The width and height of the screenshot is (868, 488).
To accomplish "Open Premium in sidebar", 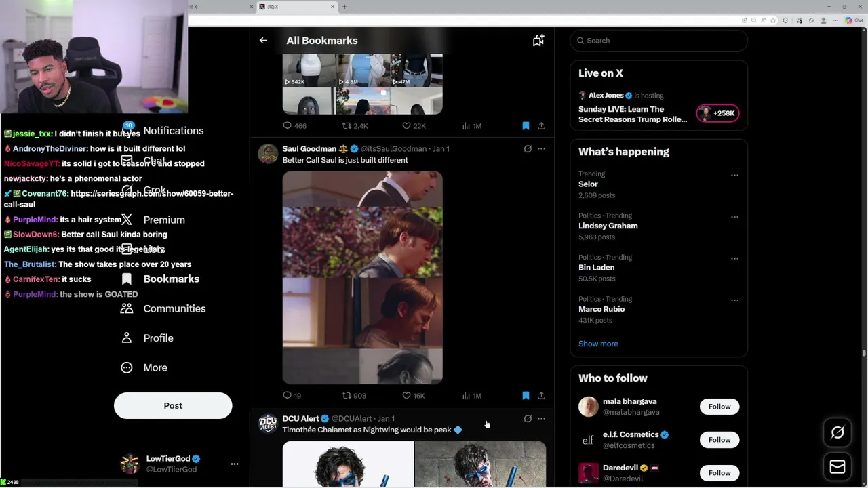I will (153, 220).
